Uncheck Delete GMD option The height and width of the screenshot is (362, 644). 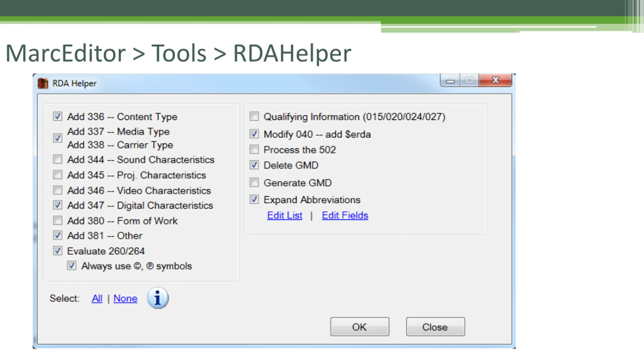tap(254, 165)
